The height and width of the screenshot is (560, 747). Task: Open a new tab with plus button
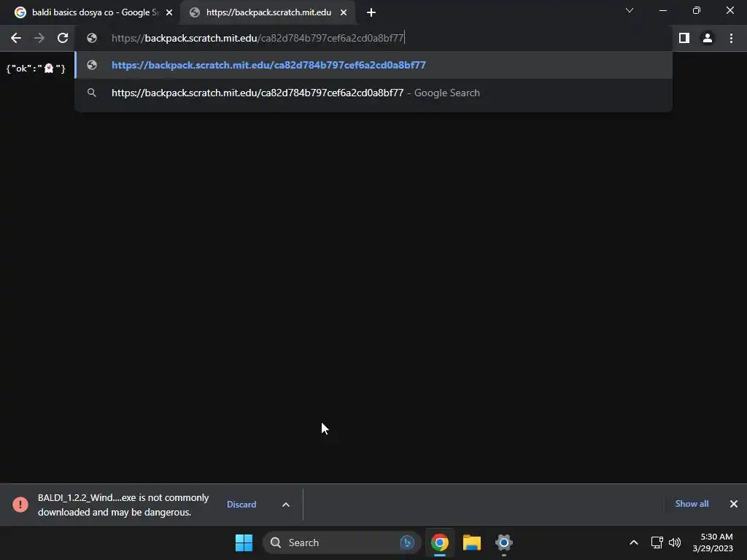click(x=371, y=12)
